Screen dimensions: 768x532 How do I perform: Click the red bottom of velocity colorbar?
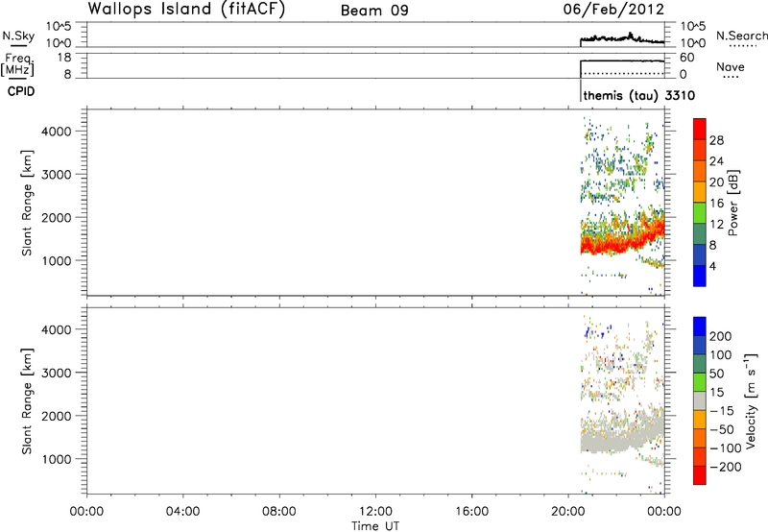pyautogui.click(x=700, y=475)
